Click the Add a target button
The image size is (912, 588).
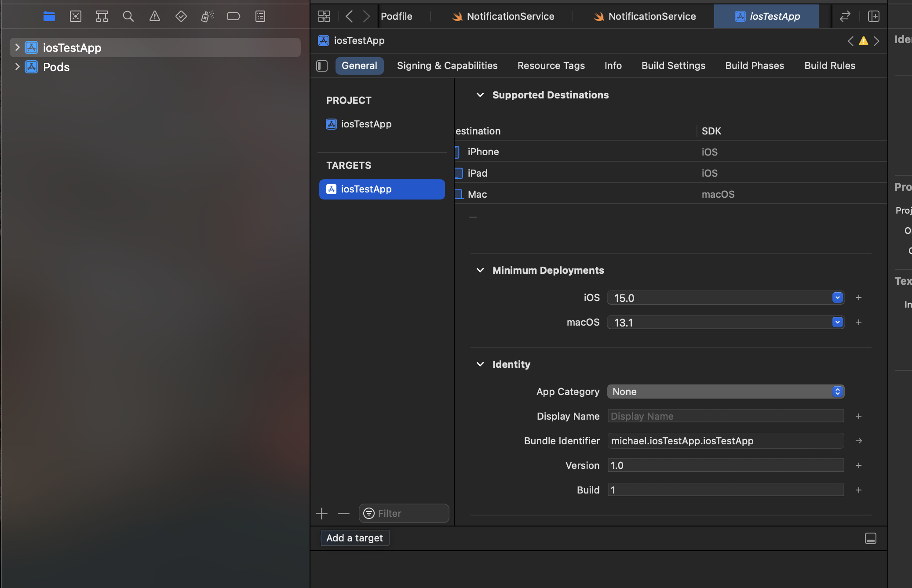click(x=354, y=537)
